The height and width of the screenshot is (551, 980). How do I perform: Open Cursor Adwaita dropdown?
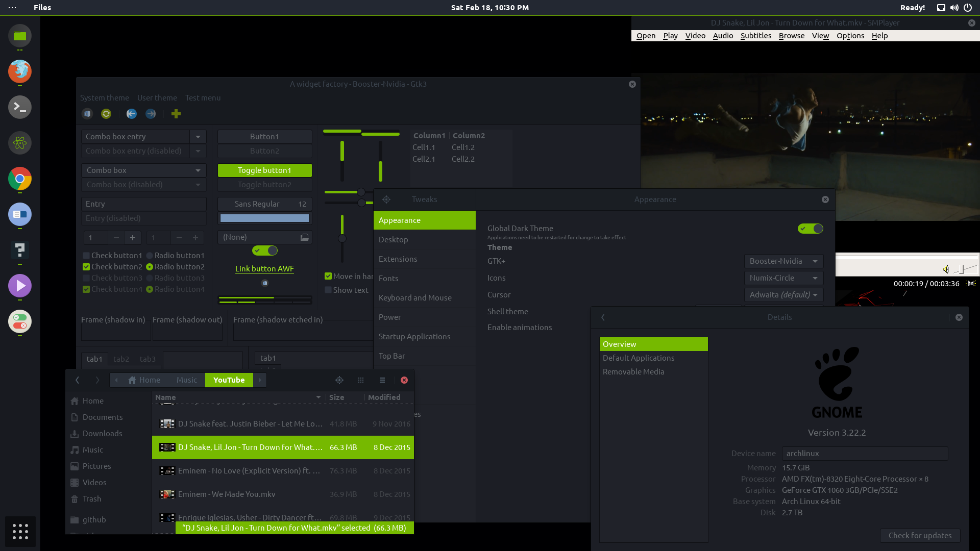[x=783, y=295]
